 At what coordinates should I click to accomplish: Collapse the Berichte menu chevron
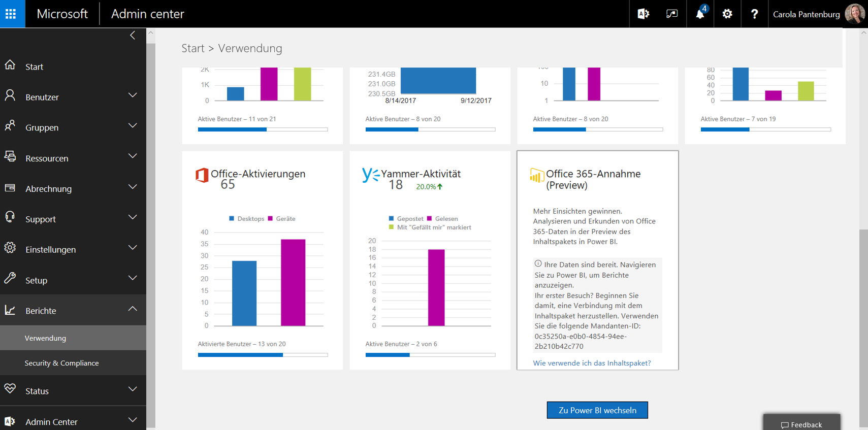[x=133, y=309]
